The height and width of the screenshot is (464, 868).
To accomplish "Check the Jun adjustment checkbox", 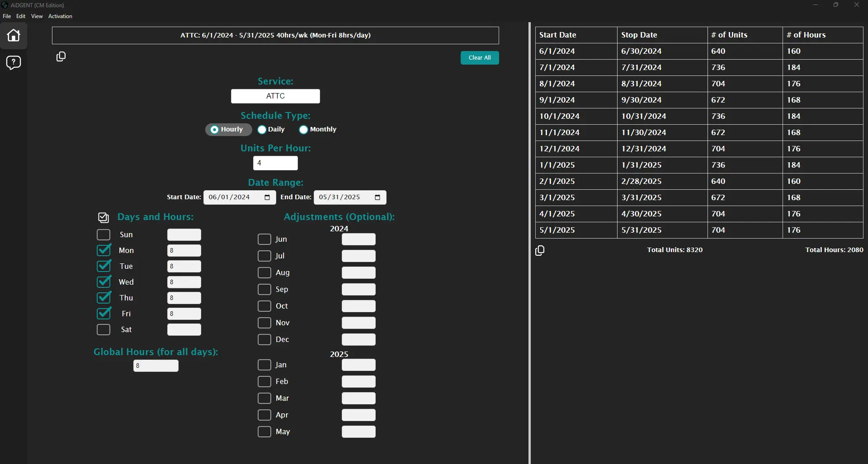I will (264, 239).
